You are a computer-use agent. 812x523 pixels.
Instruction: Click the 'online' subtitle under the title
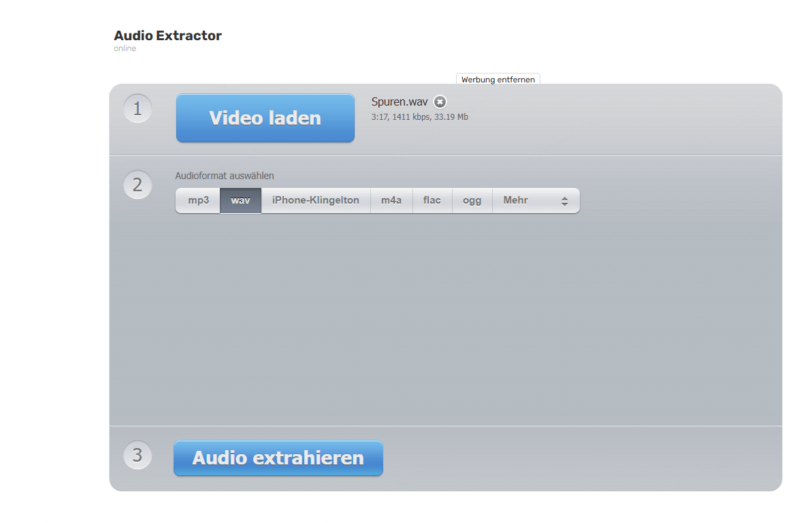tap(125, 48)
